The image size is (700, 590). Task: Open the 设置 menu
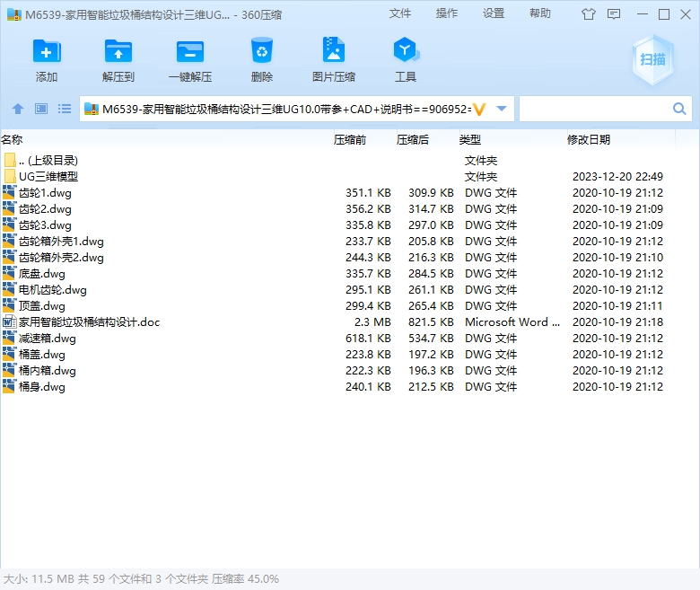(x=494, y=13)
